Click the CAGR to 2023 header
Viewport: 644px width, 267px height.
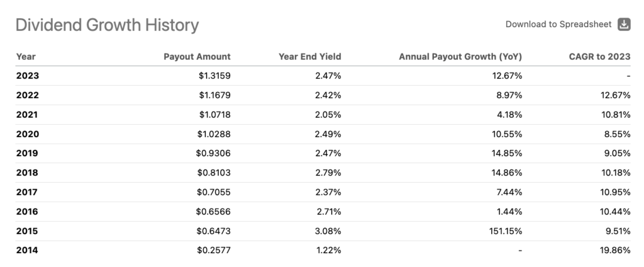599,56
